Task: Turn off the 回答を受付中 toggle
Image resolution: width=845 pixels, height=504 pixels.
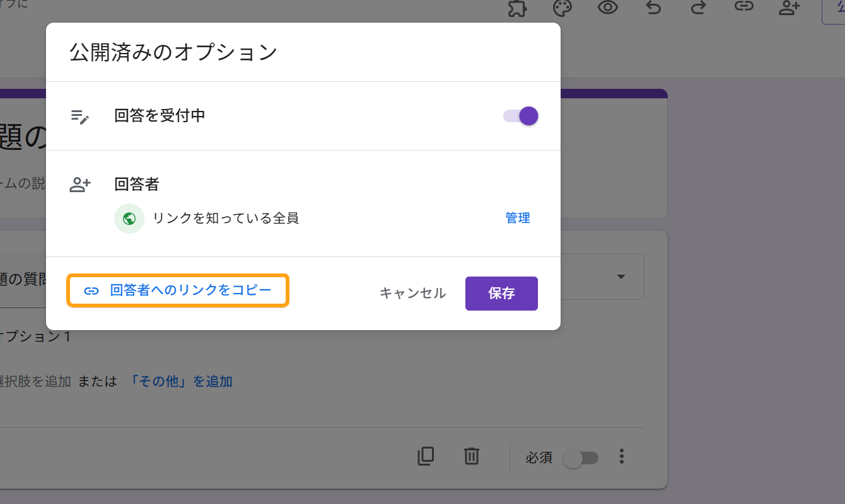Action: (521, 116)
